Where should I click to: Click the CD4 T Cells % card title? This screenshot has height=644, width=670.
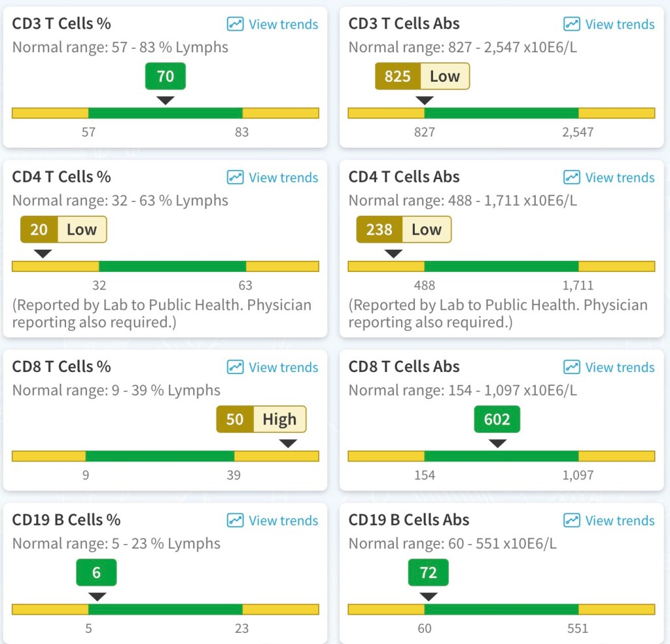coord(62,177)
